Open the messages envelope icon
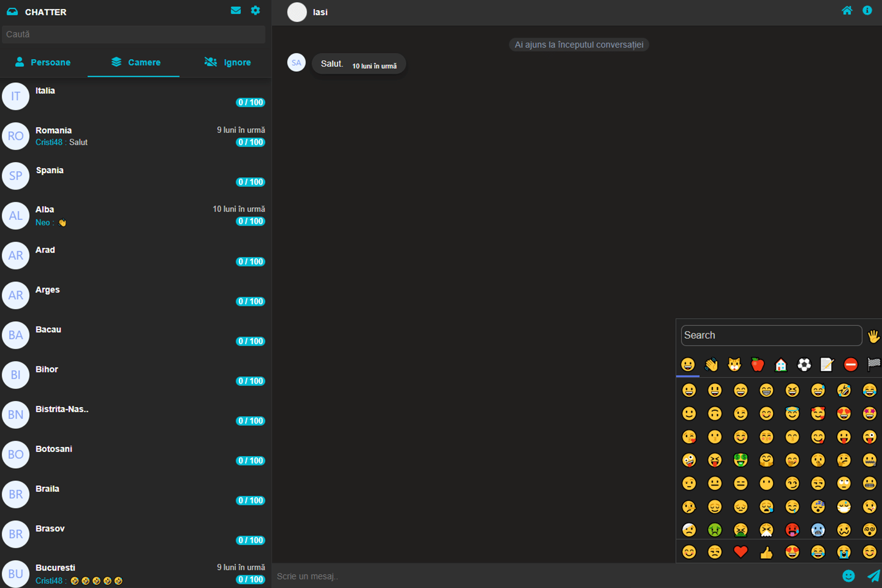 click(236, 10)
